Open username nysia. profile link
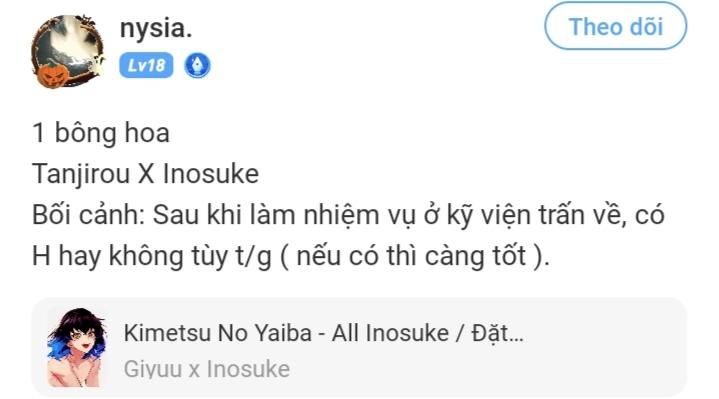Screen dimensions: 719x399 pyautogui.click(x=156, y=28)
